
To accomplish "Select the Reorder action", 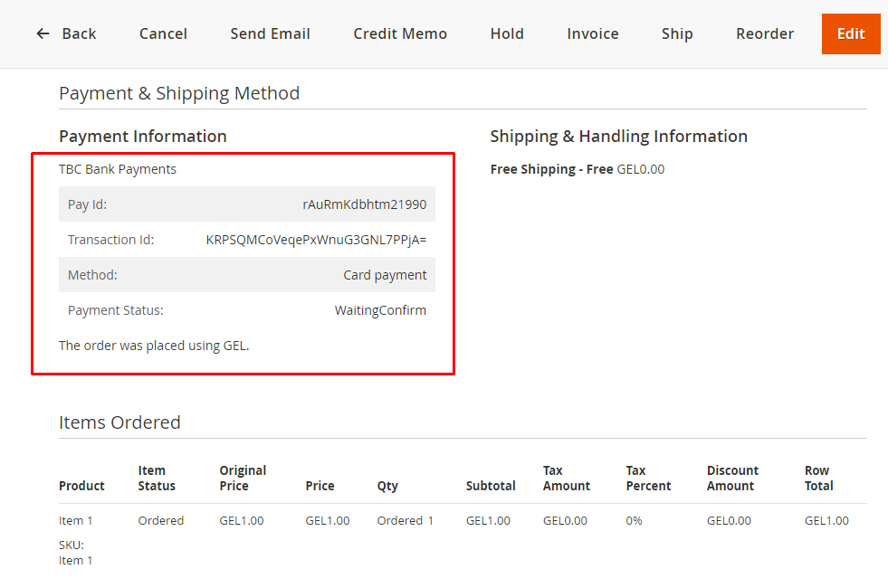I will (x=765, y=33).
